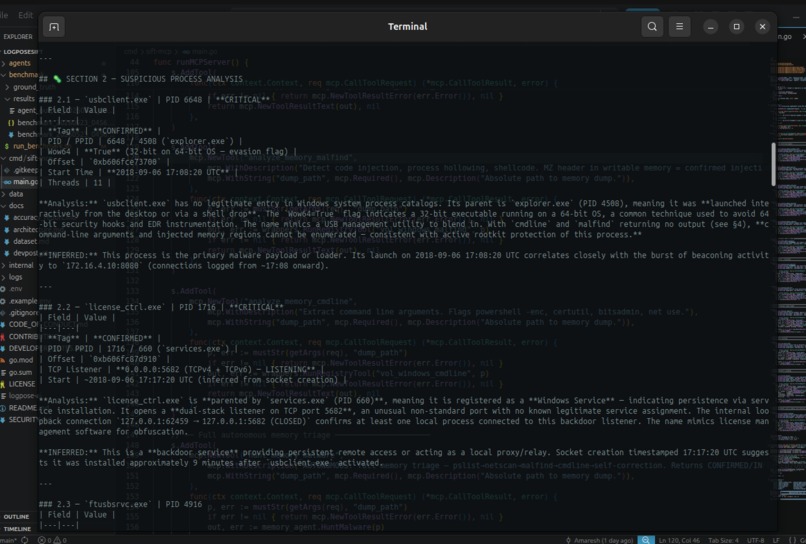Screen dimensions: 806x544
Task: Expand the TIMELINE section in VS Code
Action: [17, 529]
